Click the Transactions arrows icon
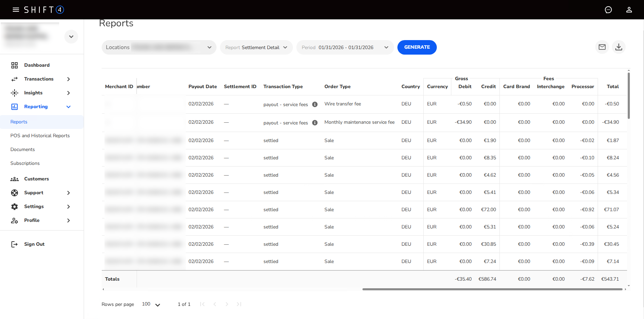The height and width of the screenshot is (319, 644). [15, 79]
